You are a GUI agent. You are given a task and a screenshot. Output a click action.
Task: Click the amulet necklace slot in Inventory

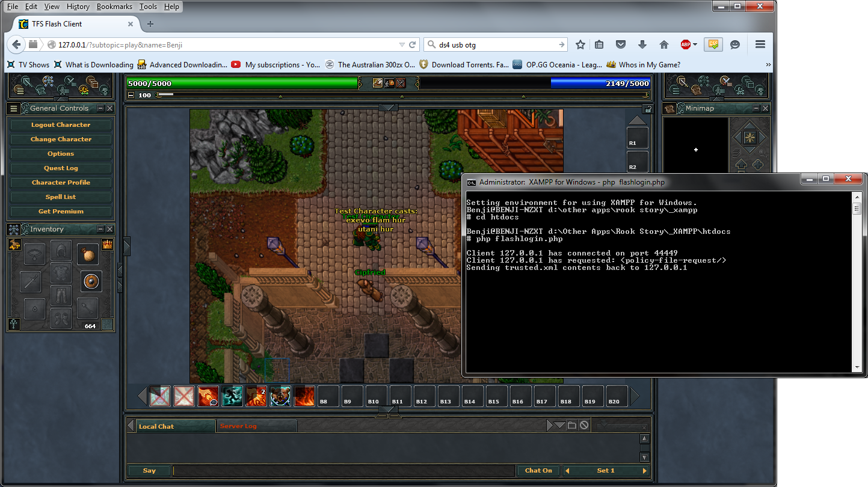[35, 254]
